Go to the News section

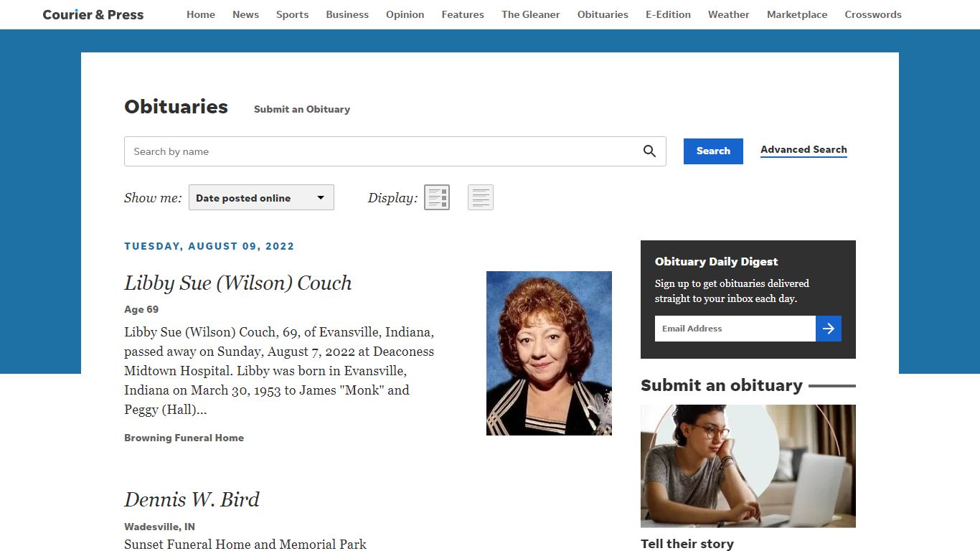pos(245,14)
